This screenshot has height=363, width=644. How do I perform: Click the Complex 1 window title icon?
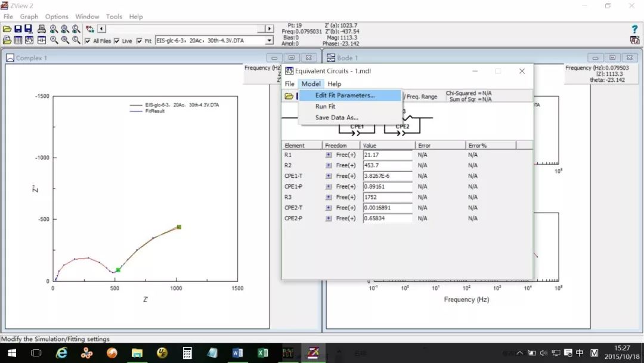point(10,58)
